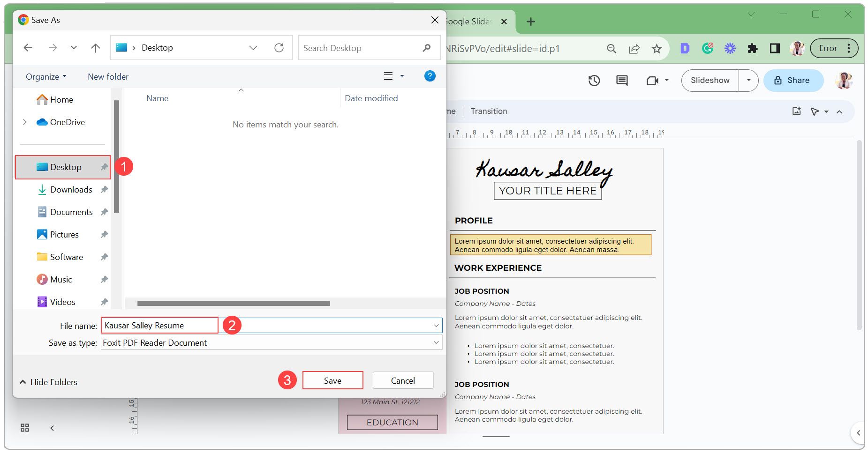The image size is (868, 453).
Task: Create a New folder
Action: (107, 76)
